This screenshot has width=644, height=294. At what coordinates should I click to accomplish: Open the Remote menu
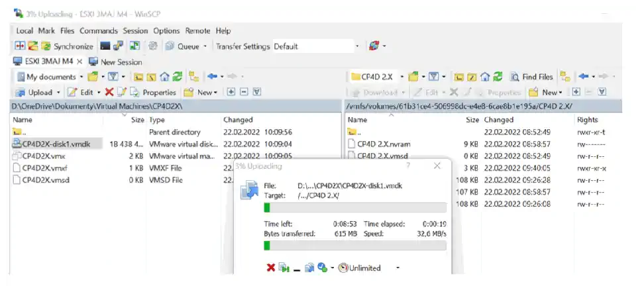click(x=197, y=31)
